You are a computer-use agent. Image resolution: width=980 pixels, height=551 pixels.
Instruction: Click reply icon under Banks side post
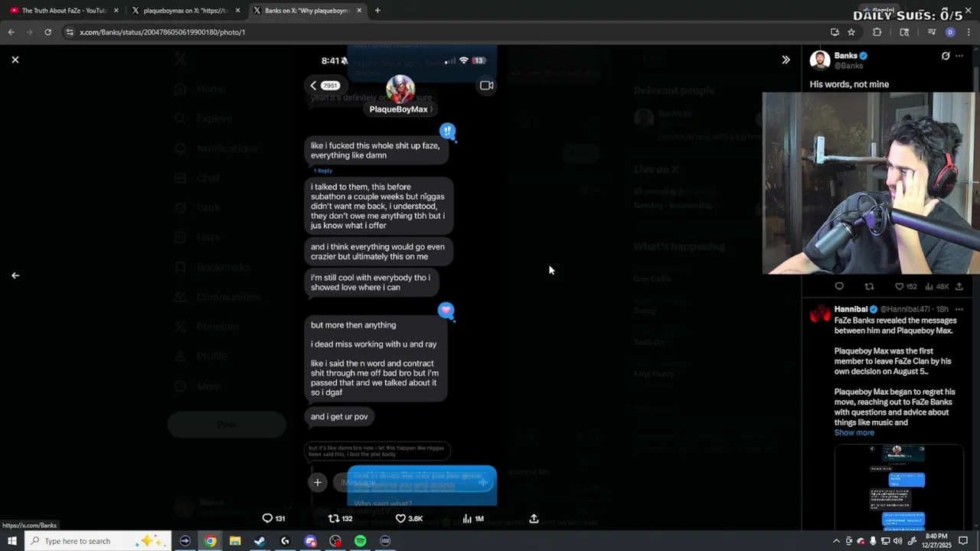[x=839, y=286]
